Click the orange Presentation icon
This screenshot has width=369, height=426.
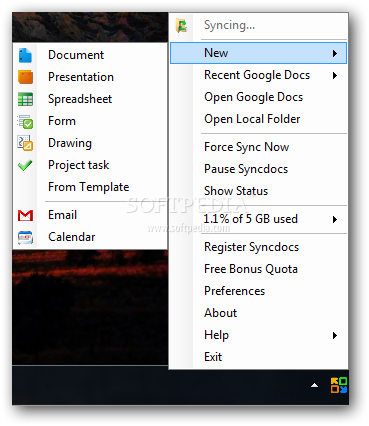pyautogui.click(x=25, y=77)
